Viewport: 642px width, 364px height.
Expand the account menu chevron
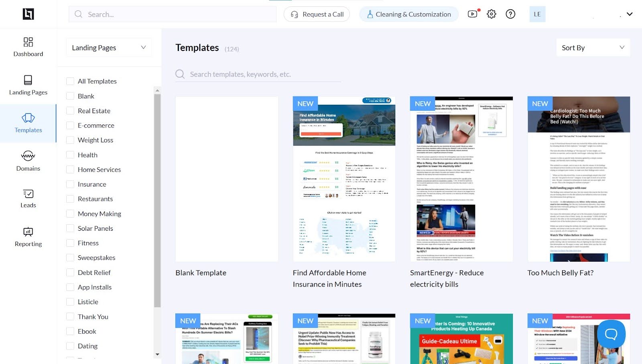point(630,14)
